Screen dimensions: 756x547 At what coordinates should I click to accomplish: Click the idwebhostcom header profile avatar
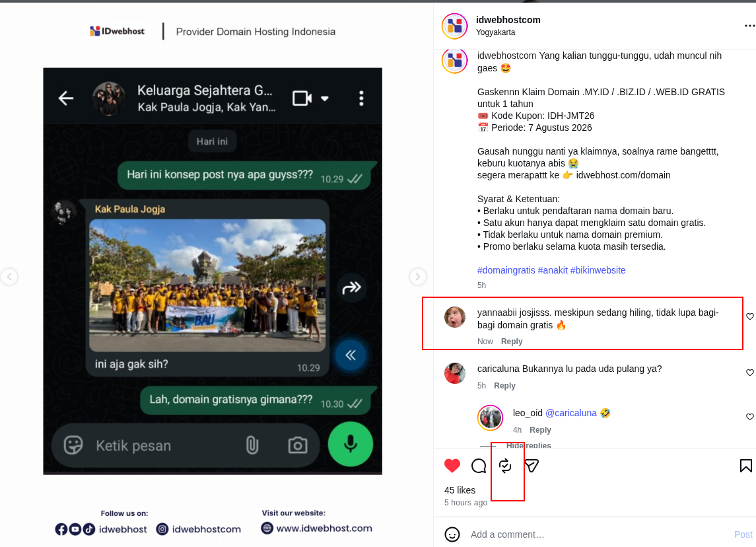(x=455, y=26)
